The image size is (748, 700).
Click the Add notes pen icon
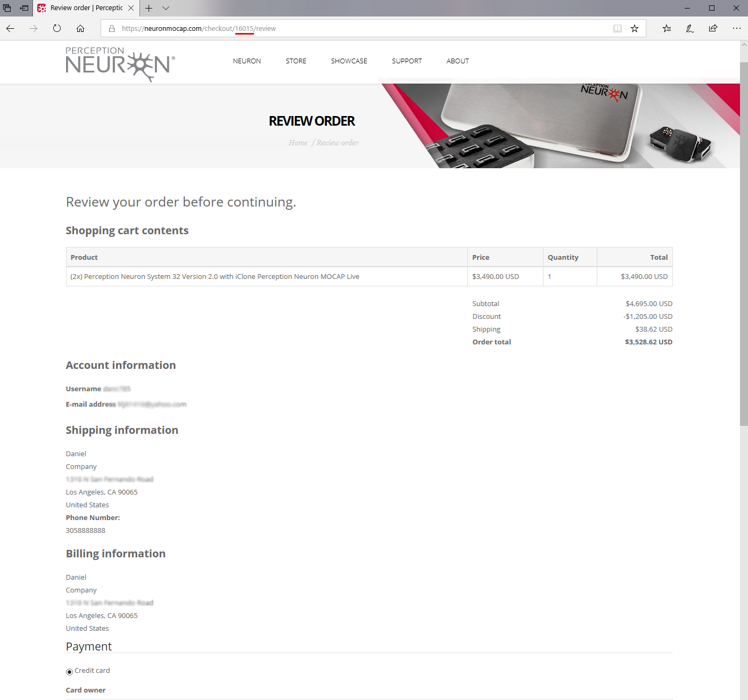click(x=690, y=29)
